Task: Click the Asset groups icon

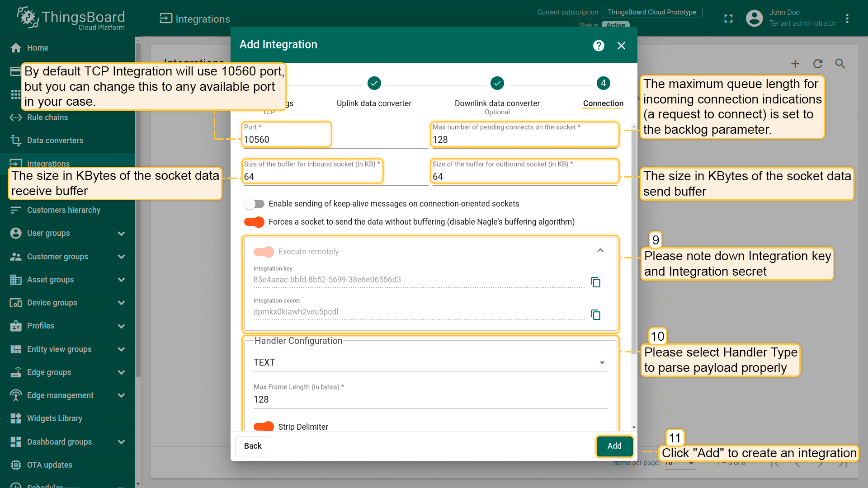Action: 16,280
